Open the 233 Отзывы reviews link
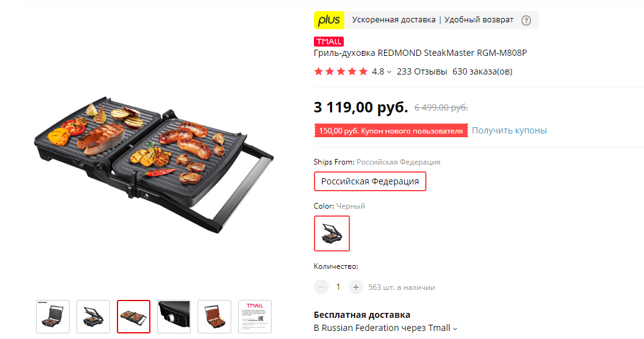This screenshot has height=339, width=644. coord(422,71)
